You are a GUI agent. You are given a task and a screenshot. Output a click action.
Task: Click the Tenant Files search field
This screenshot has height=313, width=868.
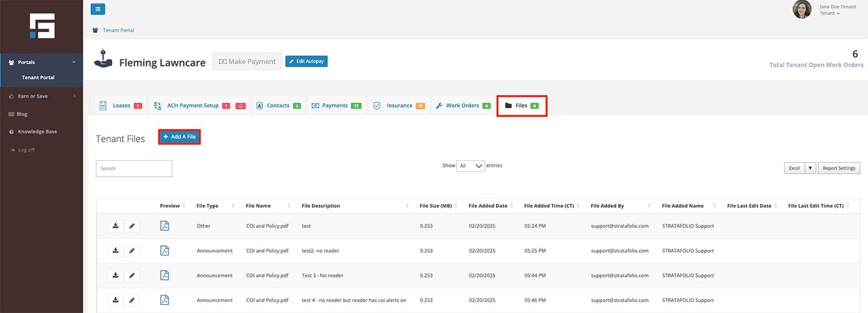coord(134,168)
